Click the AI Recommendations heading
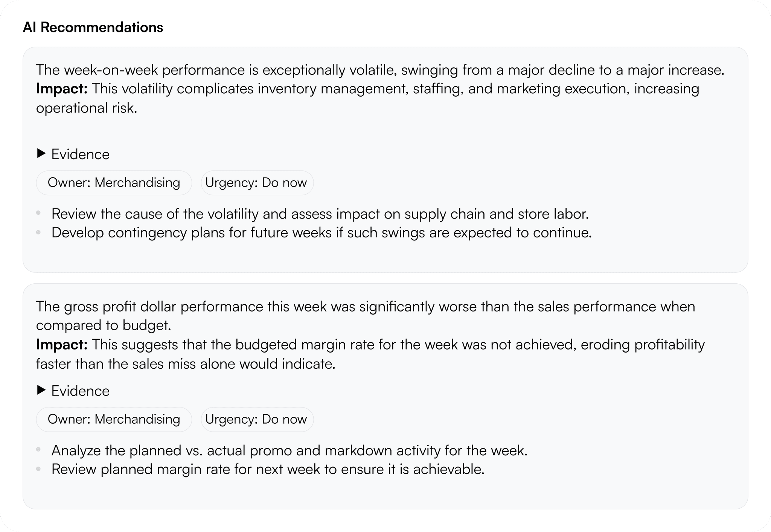771x532 pixels. 93,27
